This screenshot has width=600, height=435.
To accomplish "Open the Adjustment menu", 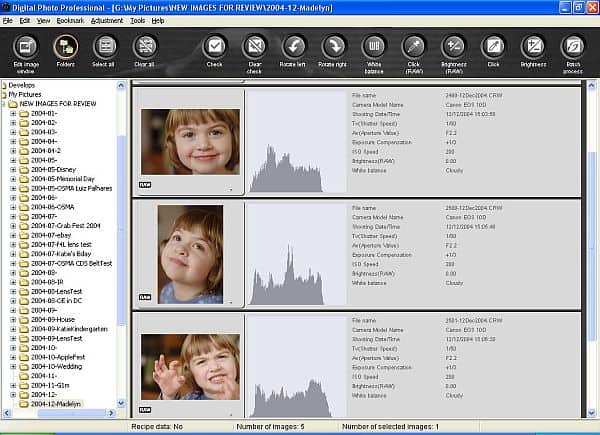I will click(107, 21).
